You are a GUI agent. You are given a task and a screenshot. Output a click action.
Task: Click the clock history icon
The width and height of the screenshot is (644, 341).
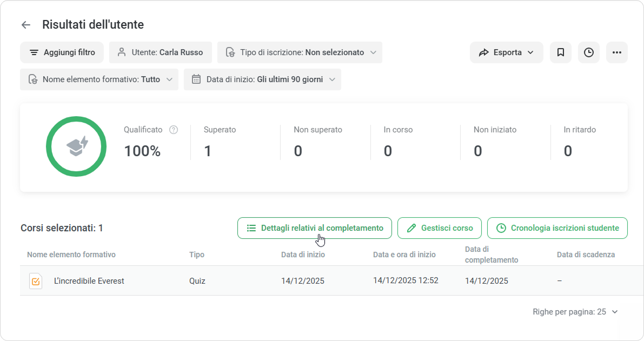589,52
